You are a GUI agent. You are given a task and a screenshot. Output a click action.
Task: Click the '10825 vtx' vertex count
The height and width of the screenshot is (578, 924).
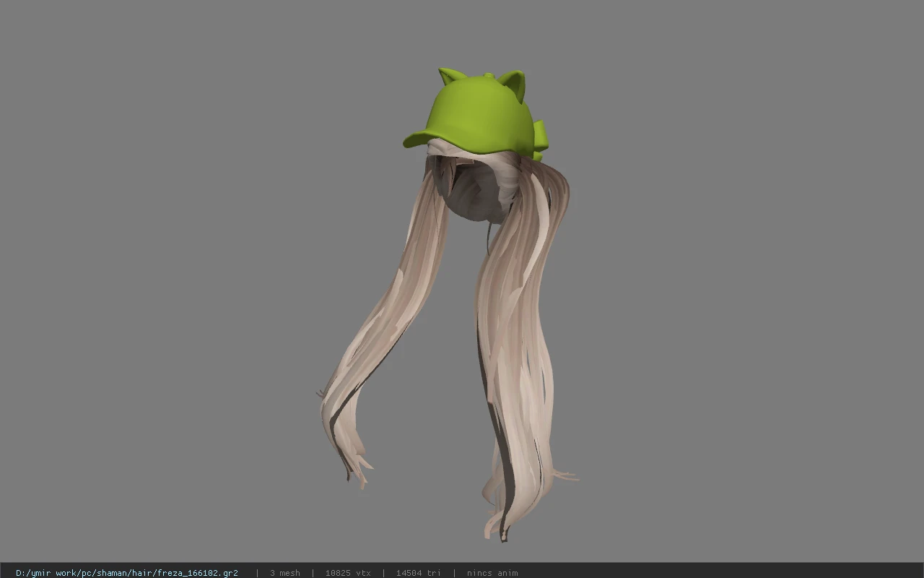point(348,573)
